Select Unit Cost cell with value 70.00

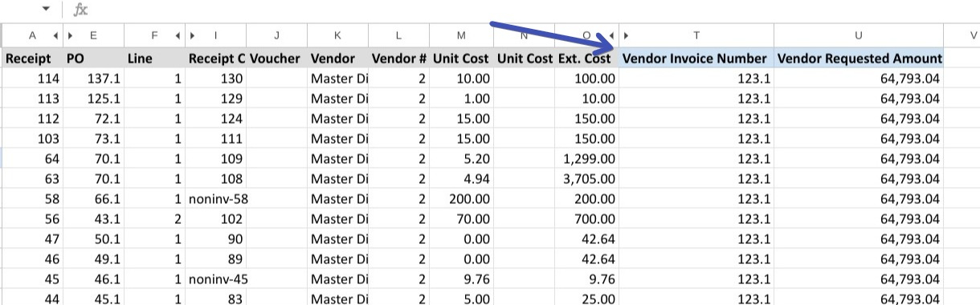coord(461,219)
